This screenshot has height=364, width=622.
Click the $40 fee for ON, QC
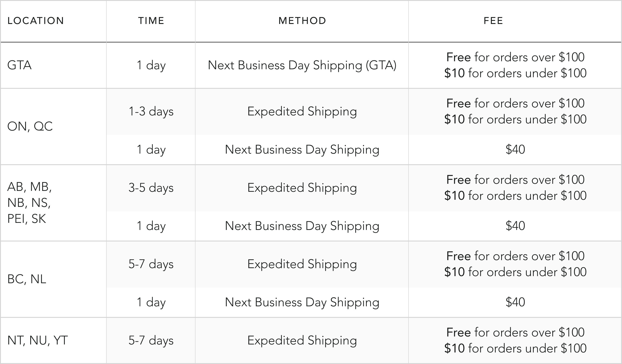[515, 149]
